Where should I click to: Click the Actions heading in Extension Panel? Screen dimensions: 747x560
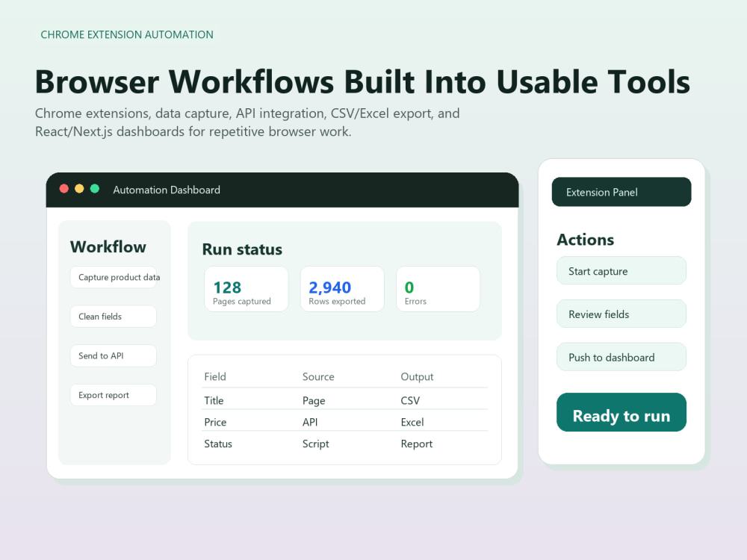tap(585, 240)
